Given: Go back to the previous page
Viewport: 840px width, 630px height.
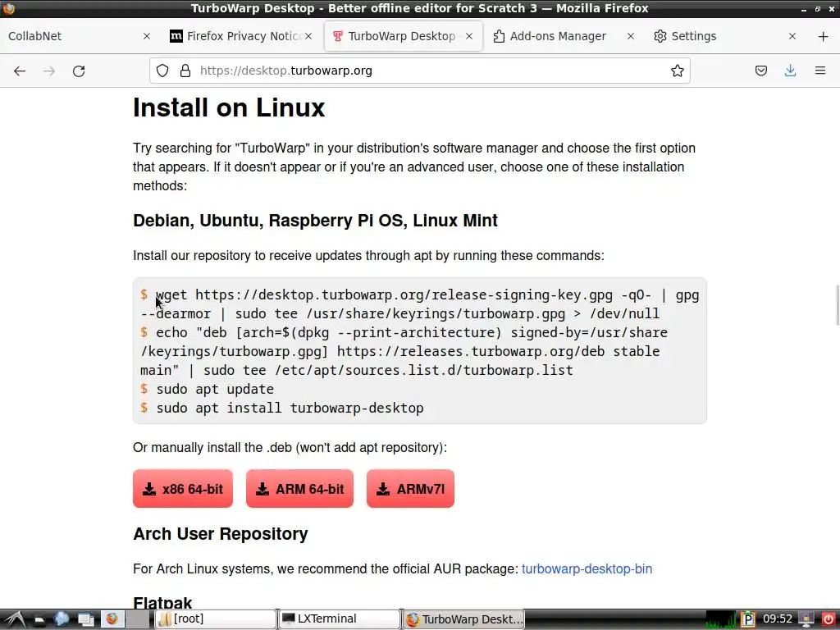Looking at the screenshot, I should [x=20, y=71].
